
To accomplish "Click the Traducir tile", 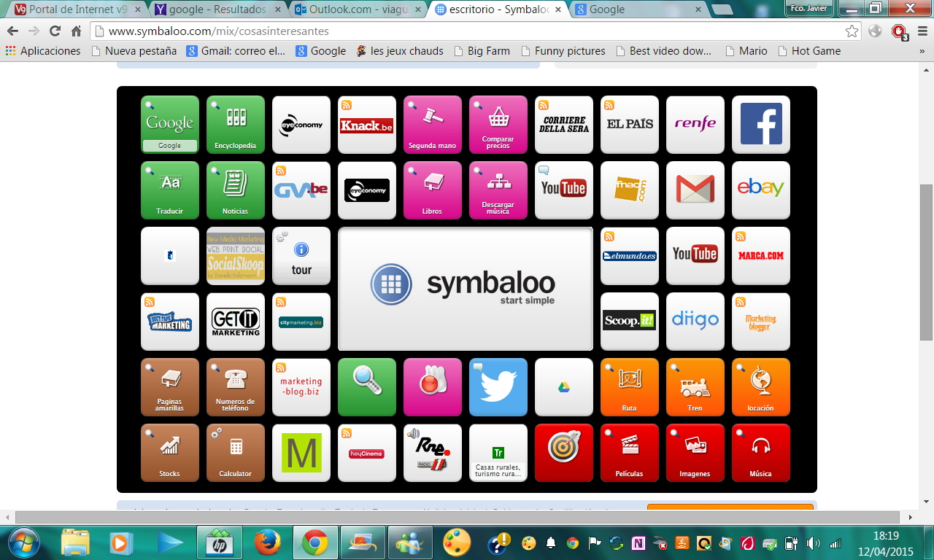I will (169, 190).
